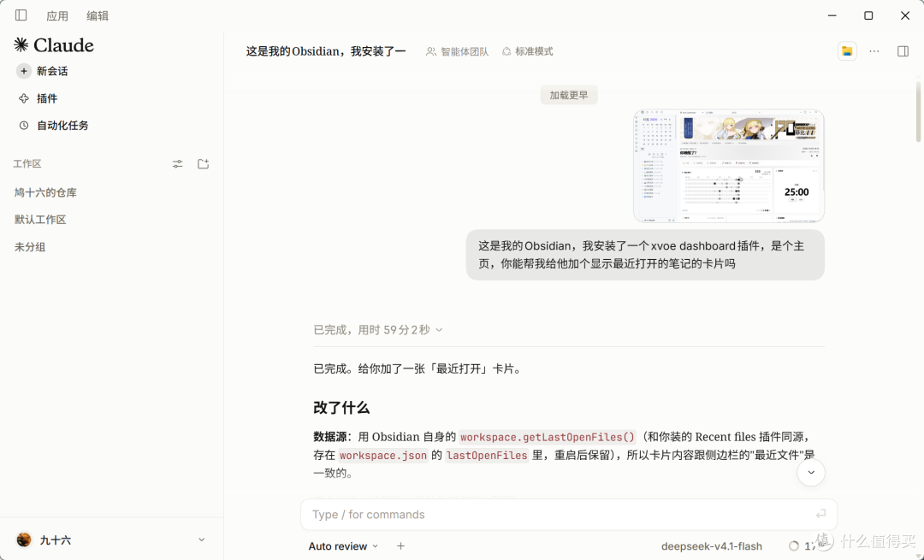Open the yellow folder icon in header
The height and width of the screenshot is (560, 924).
click(847, 51)
